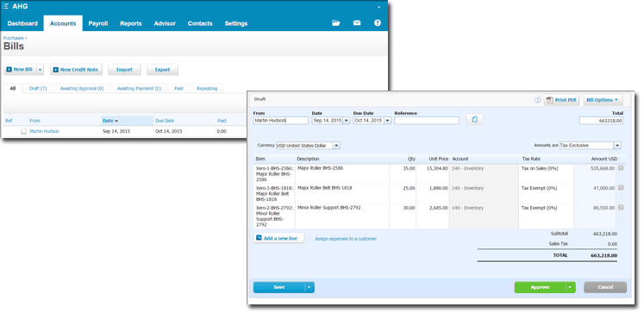
Task: Open the Date picker dropdown
Action: [346, 121]
